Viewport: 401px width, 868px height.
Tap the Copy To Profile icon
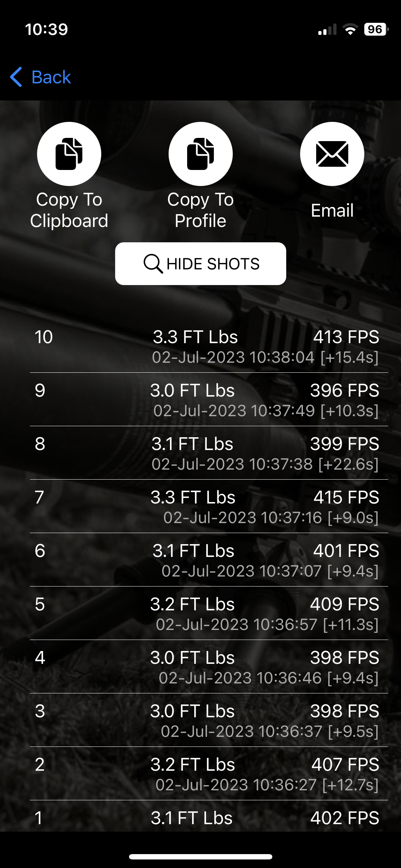[x=201, y=154]
